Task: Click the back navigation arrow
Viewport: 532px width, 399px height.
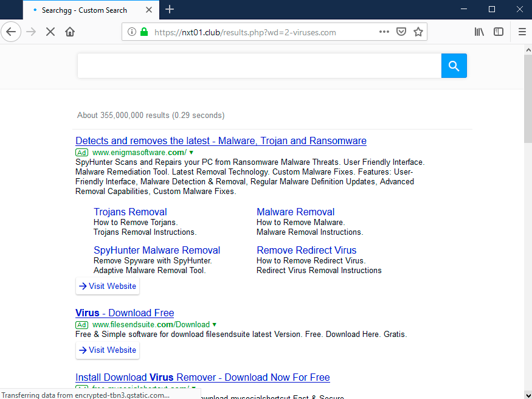Action: click(11, 32)
